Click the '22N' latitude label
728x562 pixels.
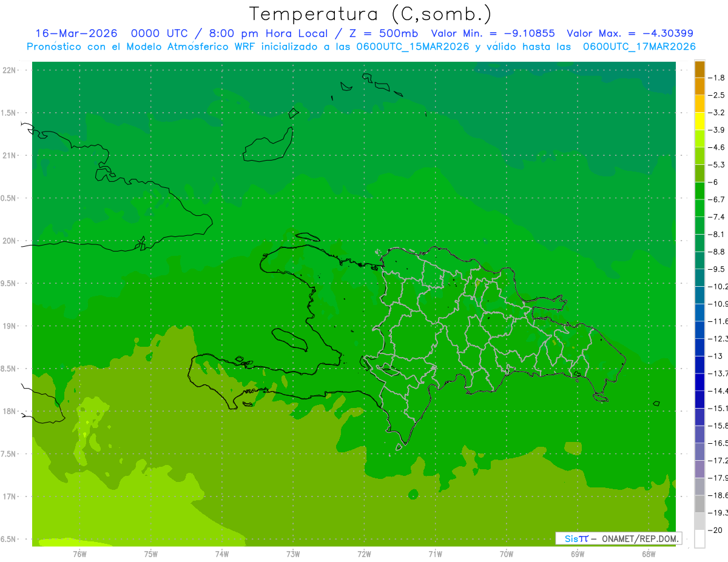[10, 70]
